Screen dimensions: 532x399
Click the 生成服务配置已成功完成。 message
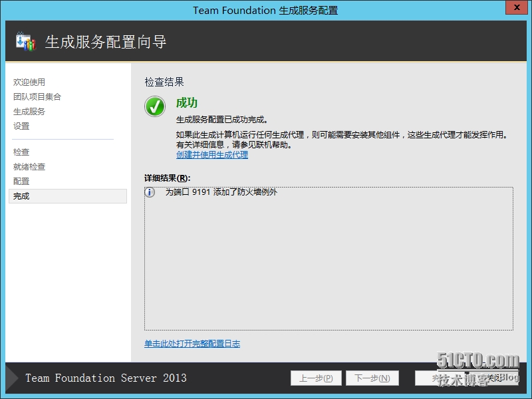222,120
